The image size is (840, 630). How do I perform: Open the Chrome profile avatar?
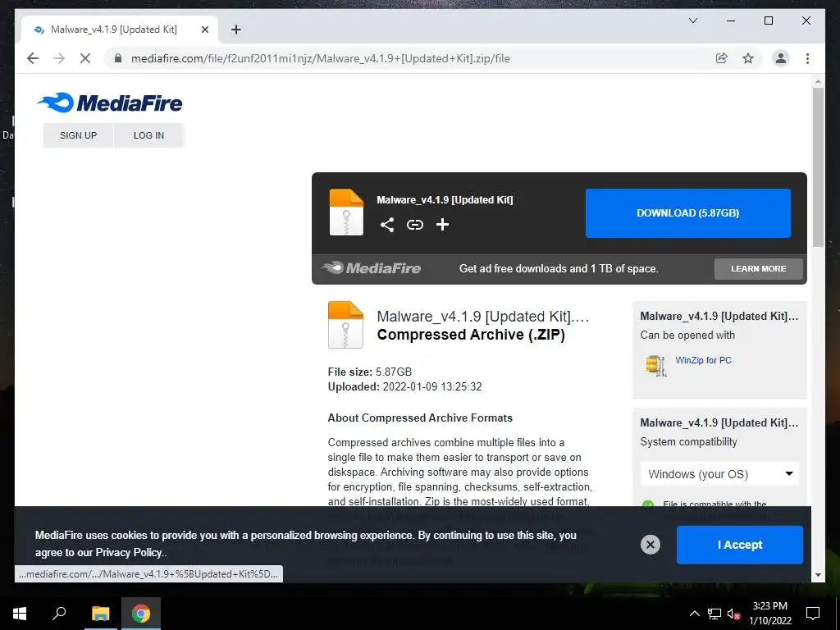pos(781,58)
